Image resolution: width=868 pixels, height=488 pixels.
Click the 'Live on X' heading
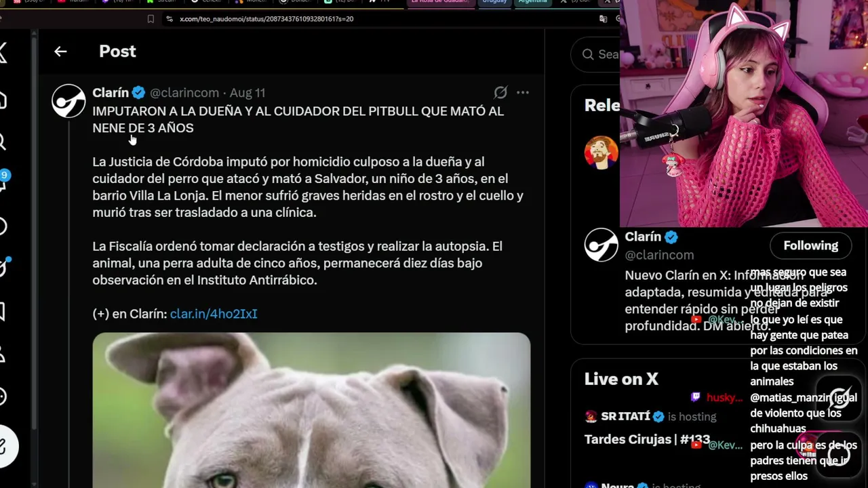click(621, 379)
